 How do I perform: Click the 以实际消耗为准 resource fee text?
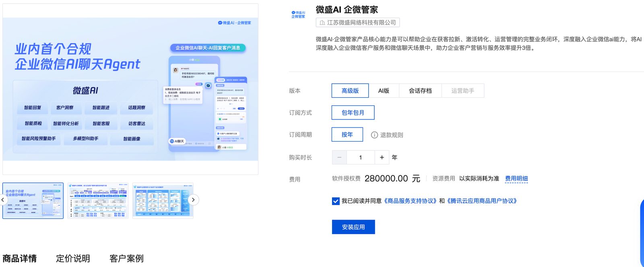pos(479,179)
